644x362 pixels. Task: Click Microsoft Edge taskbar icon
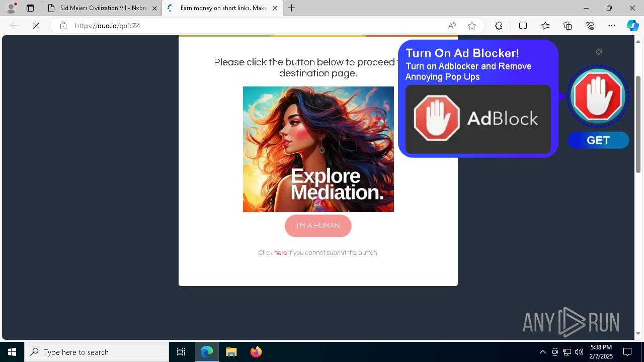tap(207, 352)
